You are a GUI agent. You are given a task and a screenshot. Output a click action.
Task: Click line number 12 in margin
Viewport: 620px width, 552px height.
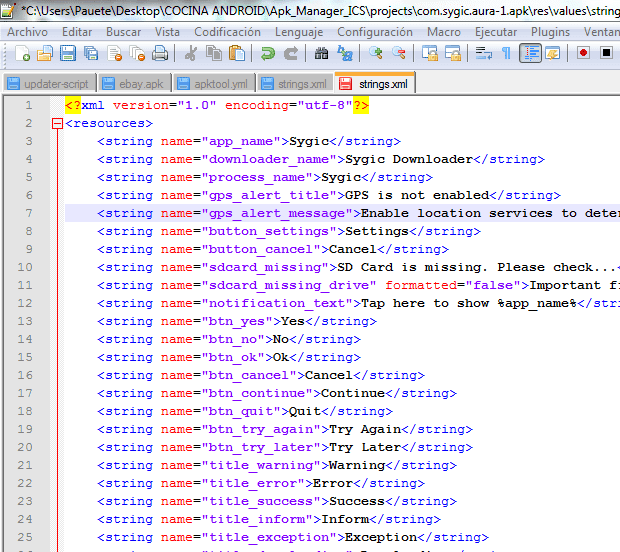tap(25, 303)
